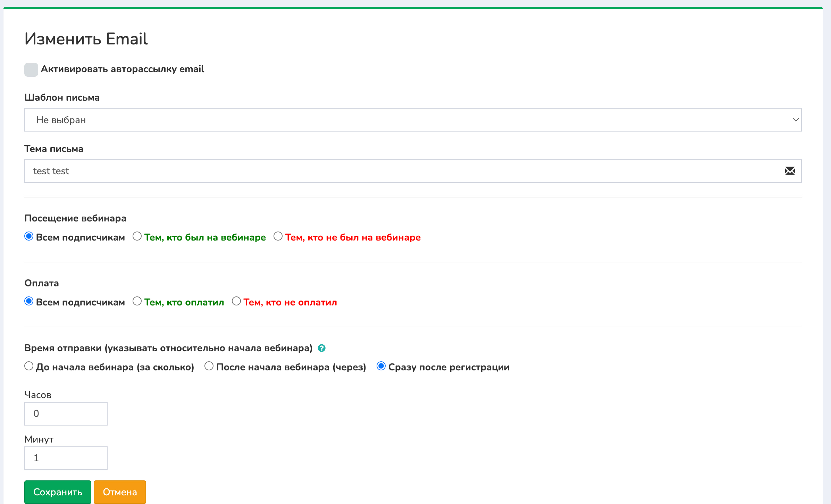Select 'До начала вебинара (за сколько)'
This screenshot has width=831, height=504.
click(29, 366)
